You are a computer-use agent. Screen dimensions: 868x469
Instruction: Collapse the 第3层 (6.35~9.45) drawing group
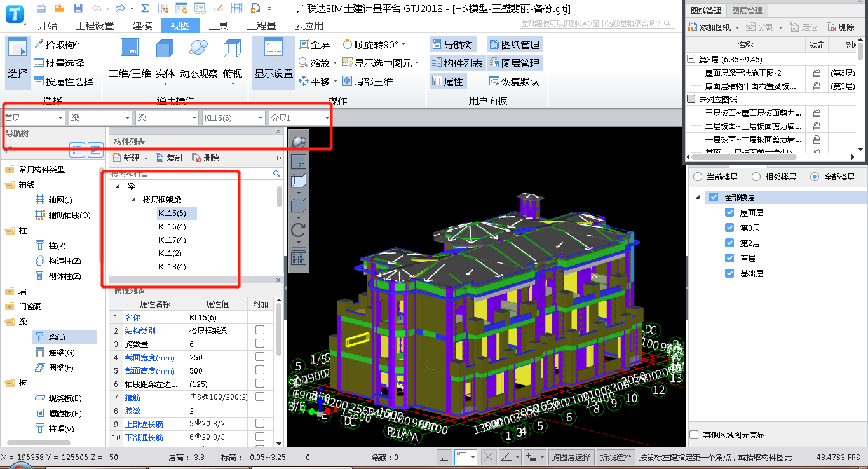click(x=692, y=59)
